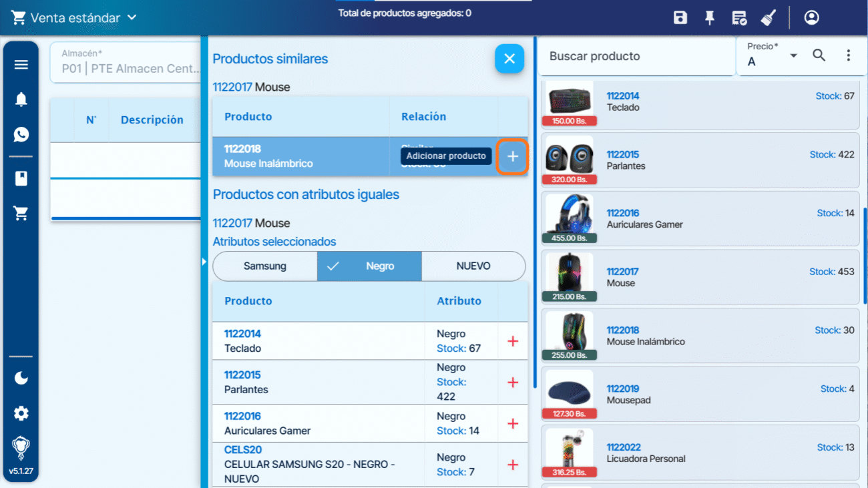Open notifications bell in sidebar
868x488 pixels.
21,100
